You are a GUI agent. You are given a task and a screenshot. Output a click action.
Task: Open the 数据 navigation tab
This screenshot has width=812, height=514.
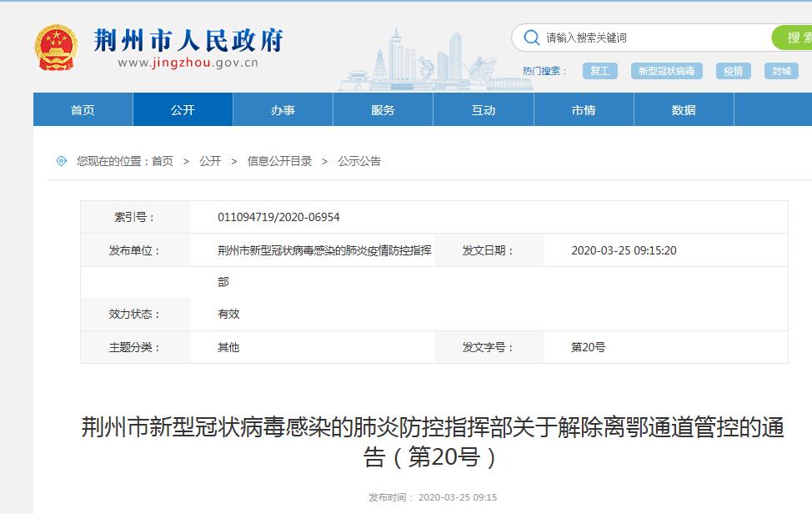pos(684,110)
